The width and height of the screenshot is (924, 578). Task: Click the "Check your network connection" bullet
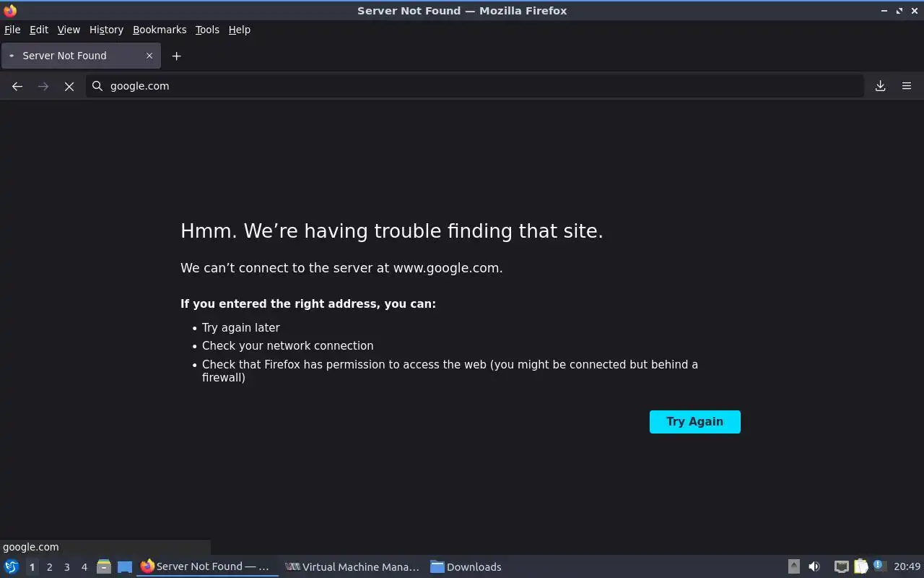tap(288, 346)
